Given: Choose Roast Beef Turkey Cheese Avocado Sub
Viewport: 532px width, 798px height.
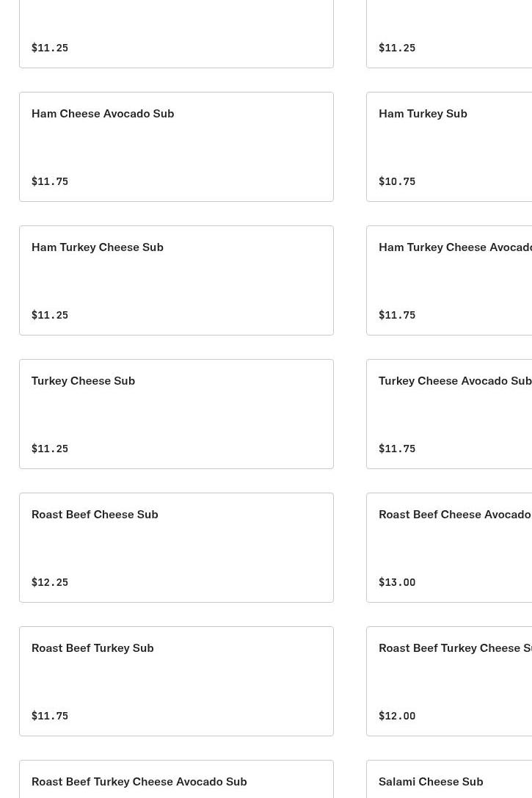Looking at the screenshot, I should 139,781.
